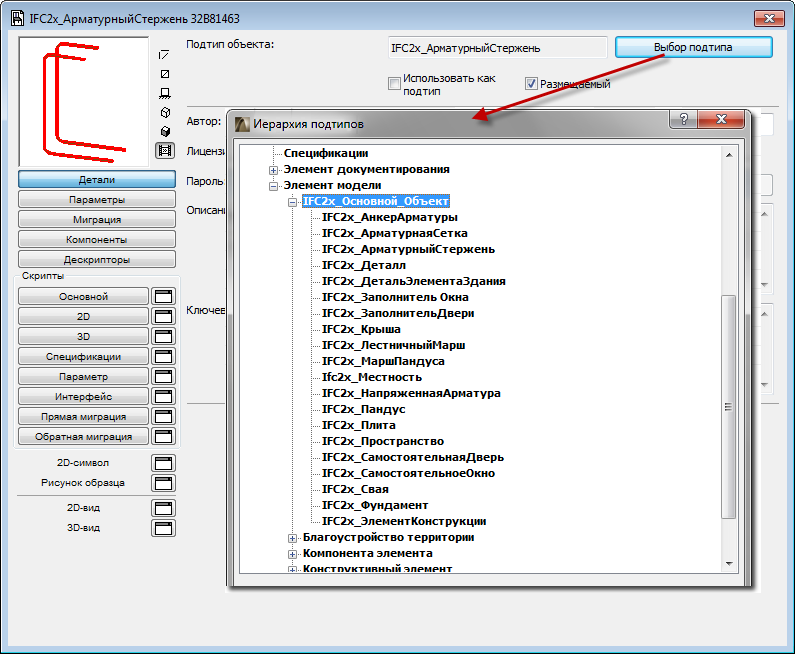This screenshot has height=654, width=795.
Task: Select IFC2x_Свая tree item
Action: 355,489
